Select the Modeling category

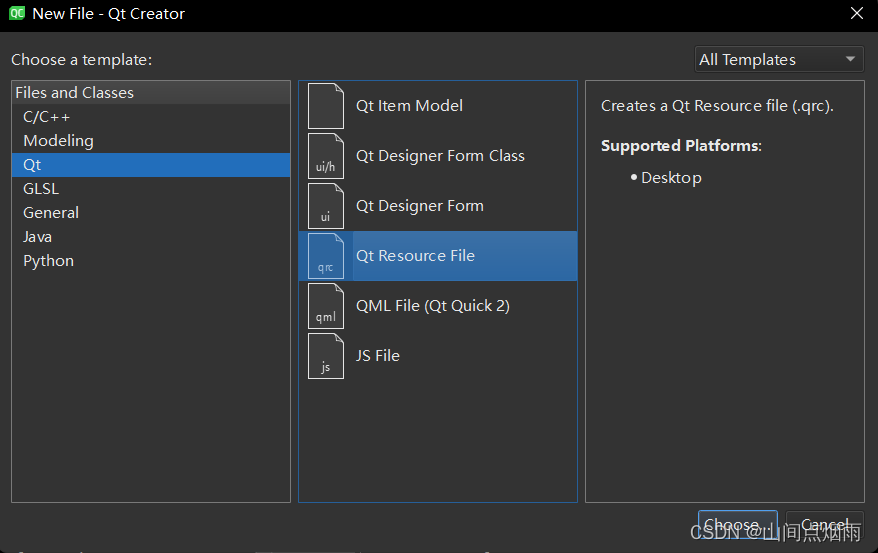coord(151,141)
